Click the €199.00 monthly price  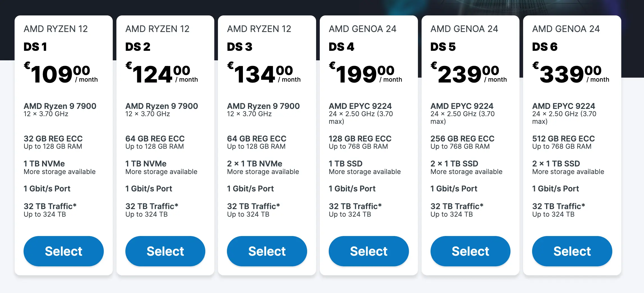[365, 74]
